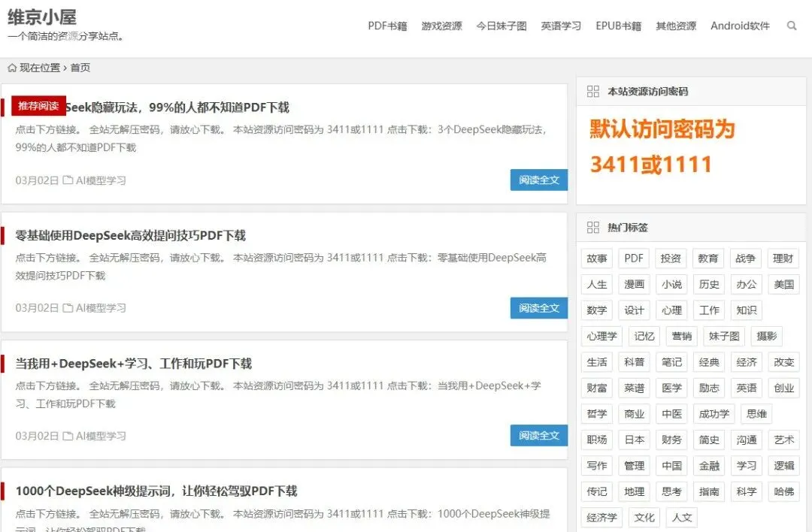812x532 pixels.
Task: Select the 记忆 tag
Action: 644,337
